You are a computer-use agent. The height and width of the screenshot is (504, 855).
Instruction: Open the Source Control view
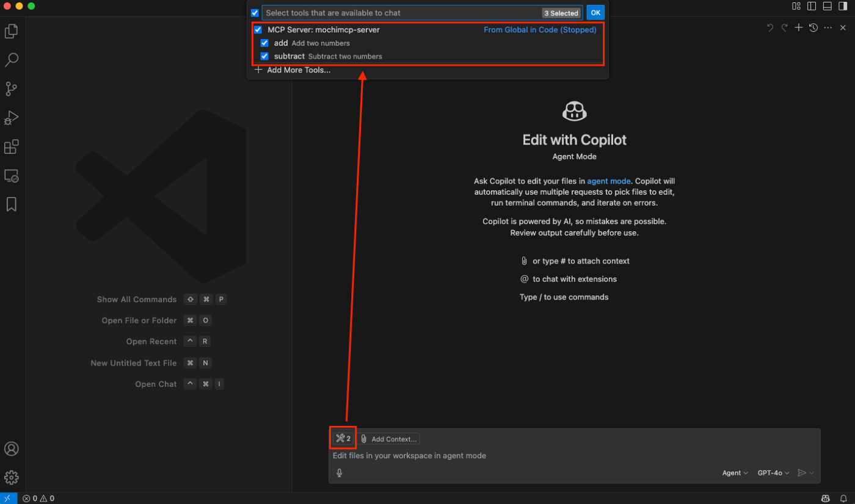tap(11, 89)
